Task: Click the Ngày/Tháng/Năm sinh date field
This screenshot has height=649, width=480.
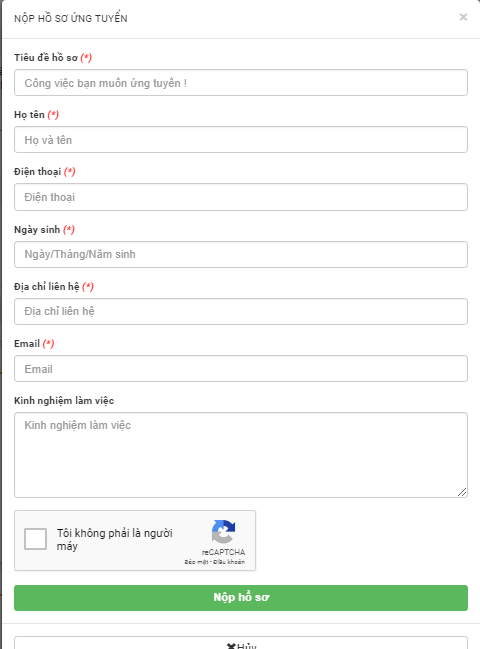Action: click(x=241, y=254)
